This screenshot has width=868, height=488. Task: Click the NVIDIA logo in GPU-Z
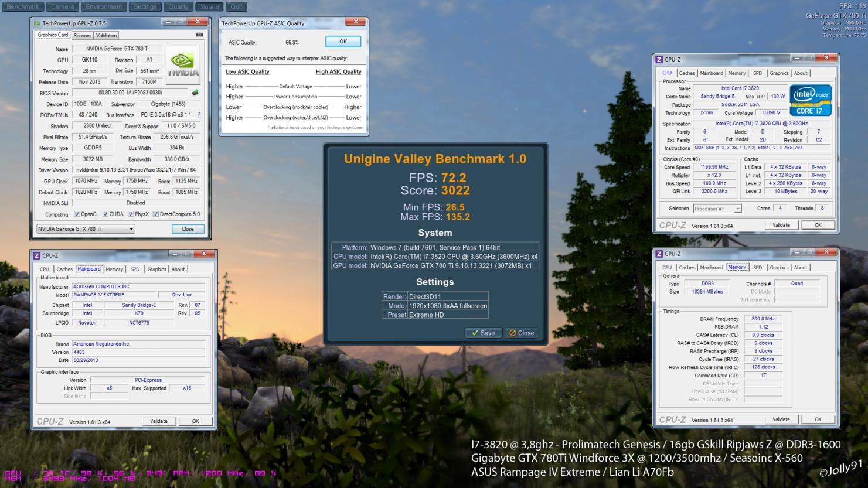(x=183, y=64)
